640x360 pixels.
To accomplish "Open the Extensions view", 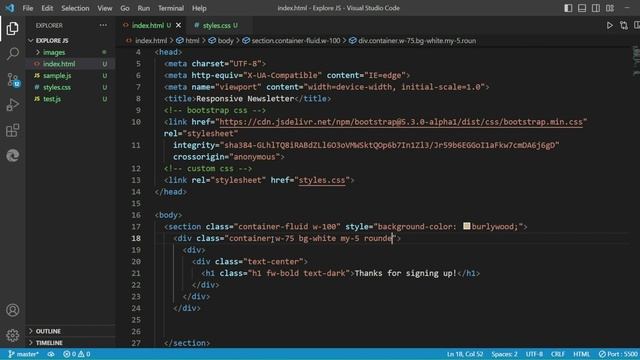I will pyautogui.click(x=12, y=130).
